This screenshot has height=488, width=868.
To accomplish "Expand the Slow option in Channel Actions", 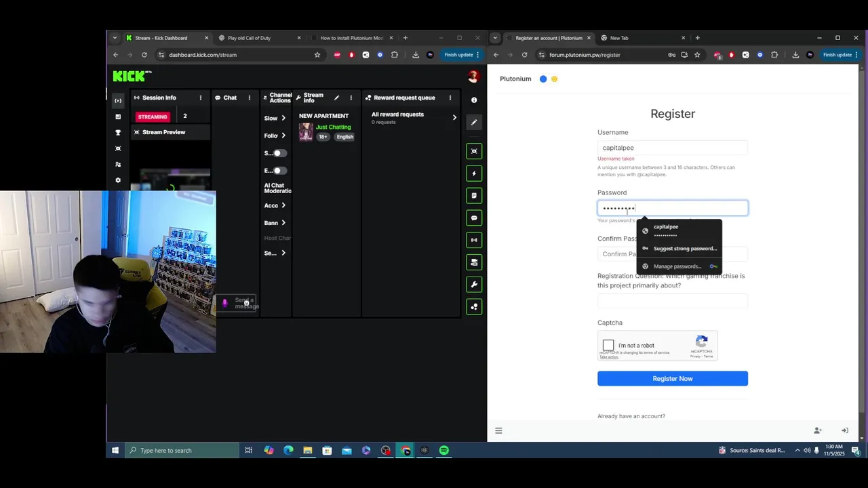I will [x=275, y=118].
